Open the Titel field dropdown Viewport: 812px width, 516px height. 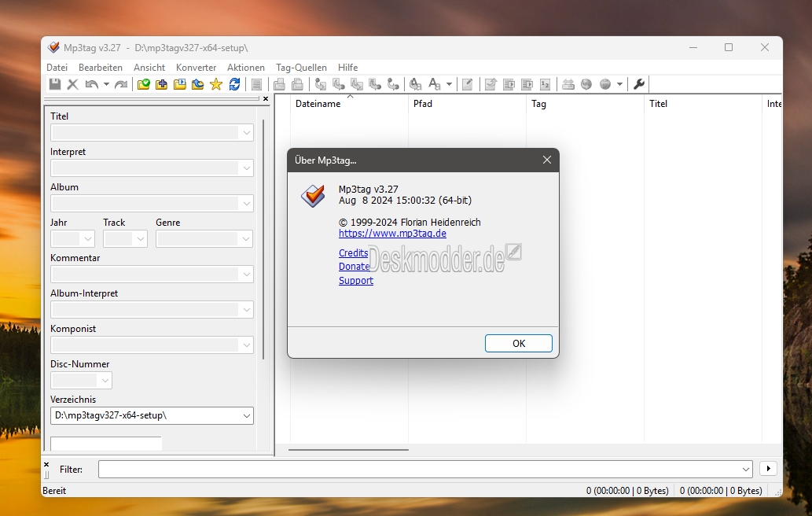(247, 133)
